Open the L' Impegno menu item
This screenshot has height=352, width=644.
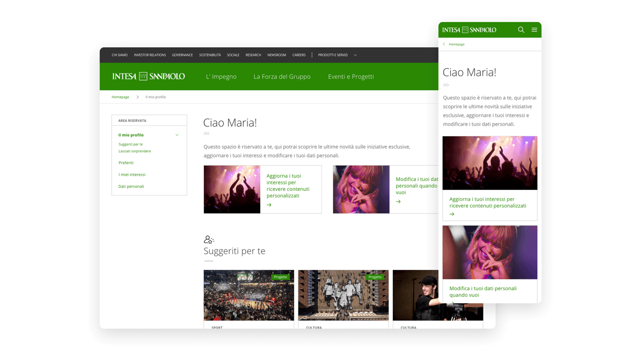(221, 77)
